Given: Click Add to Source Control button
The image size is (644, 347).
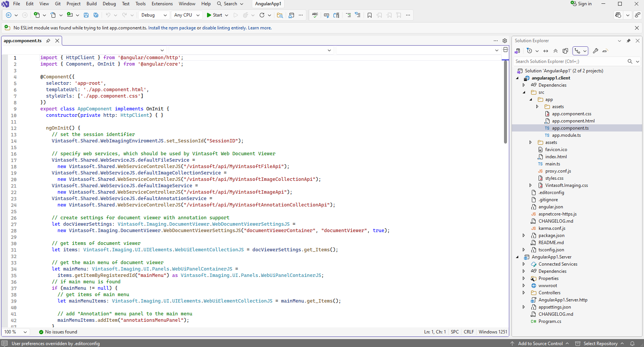Looking at the screenshot, I should pos(540,344).
